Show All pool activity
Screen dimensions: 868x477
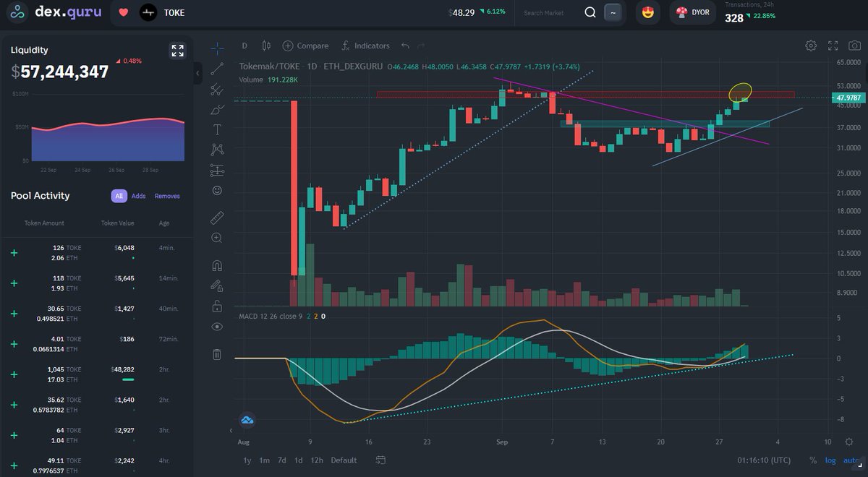119,196
